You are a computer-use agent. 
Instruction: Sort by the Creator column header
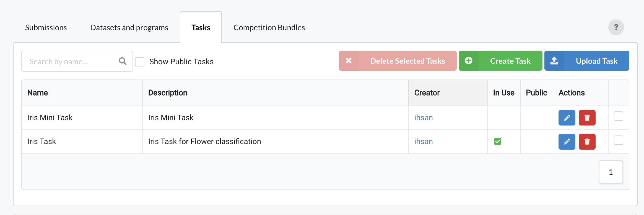click(427, 93)
